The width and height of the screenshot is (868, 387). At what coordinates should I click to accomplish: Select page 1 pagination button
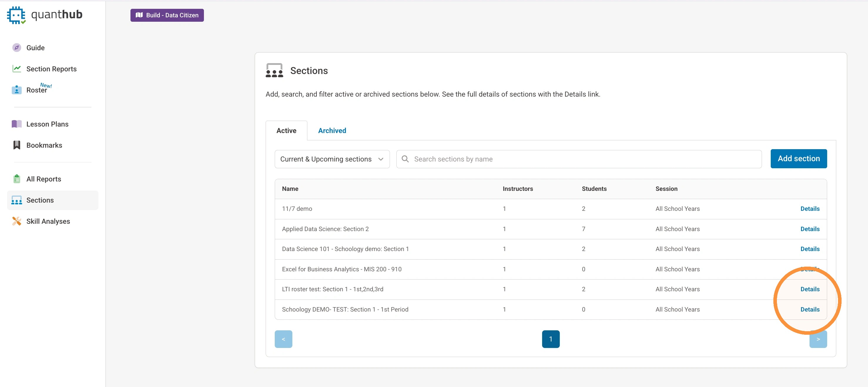coord(551,339)
